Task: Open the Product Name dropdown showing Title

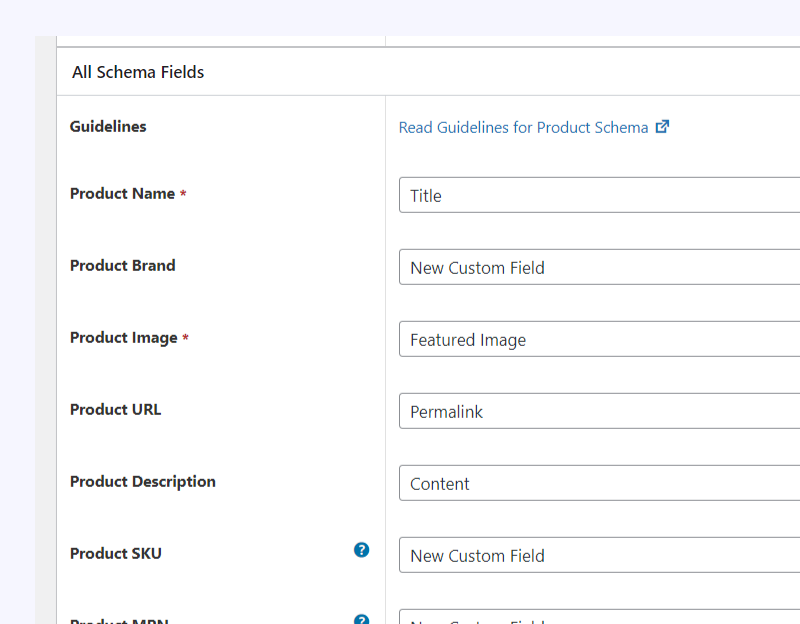Action: [600, 196]
